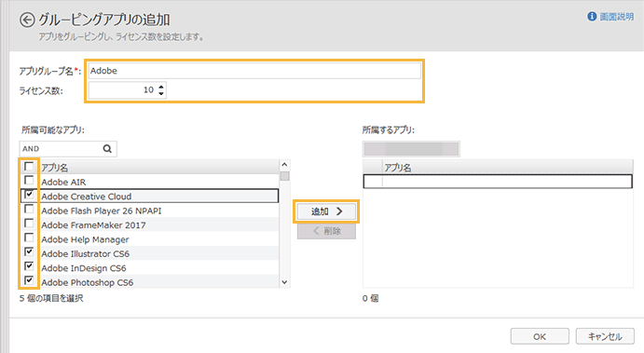Uncheck the Adobe Illustrator CS6 checkbox
This screenshot has height=353, width=644.
[29, 252]
